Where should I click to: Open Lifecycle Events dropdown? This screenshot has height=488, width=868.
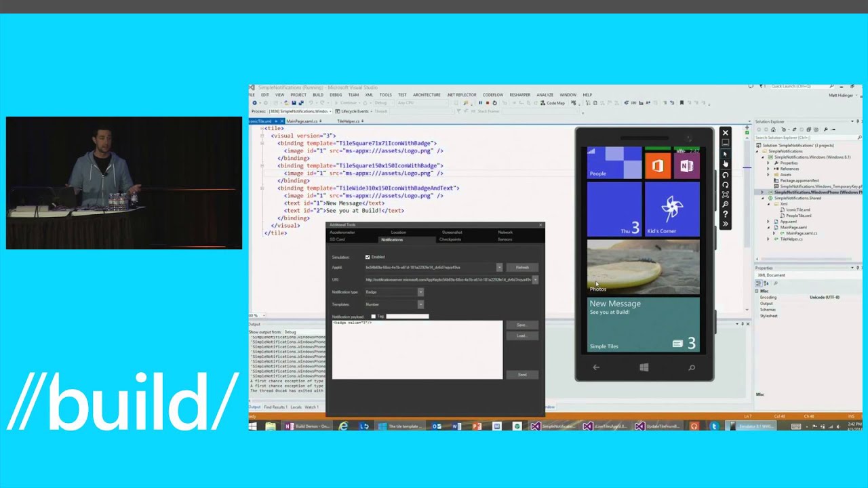click(x=355, y=111)
